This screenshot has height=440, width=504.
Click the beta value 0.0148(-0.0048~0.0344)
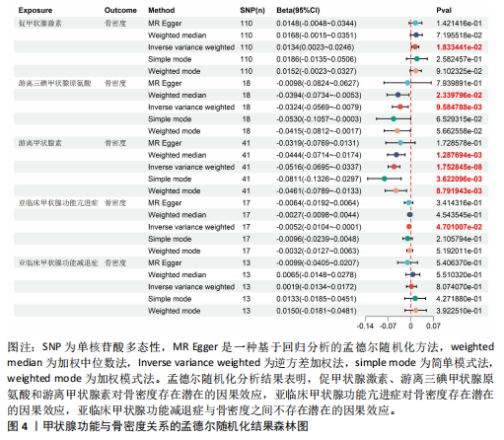pyautogui.click(x=317, y=24)
